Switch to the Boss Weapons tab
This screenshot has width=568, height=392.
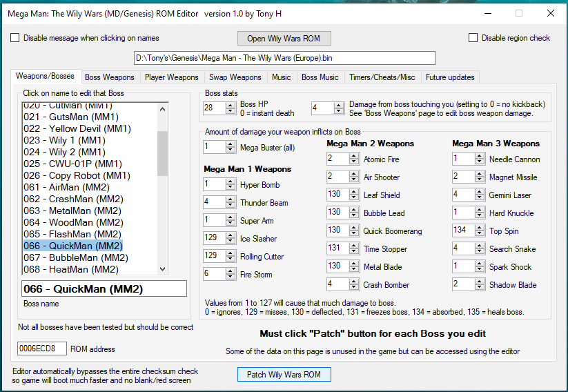pos(110,77)
